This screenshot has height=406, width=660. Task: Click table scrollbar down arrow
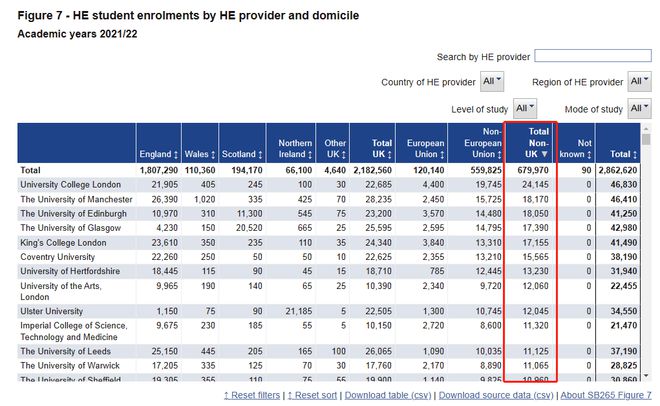[x=646, y=376]
